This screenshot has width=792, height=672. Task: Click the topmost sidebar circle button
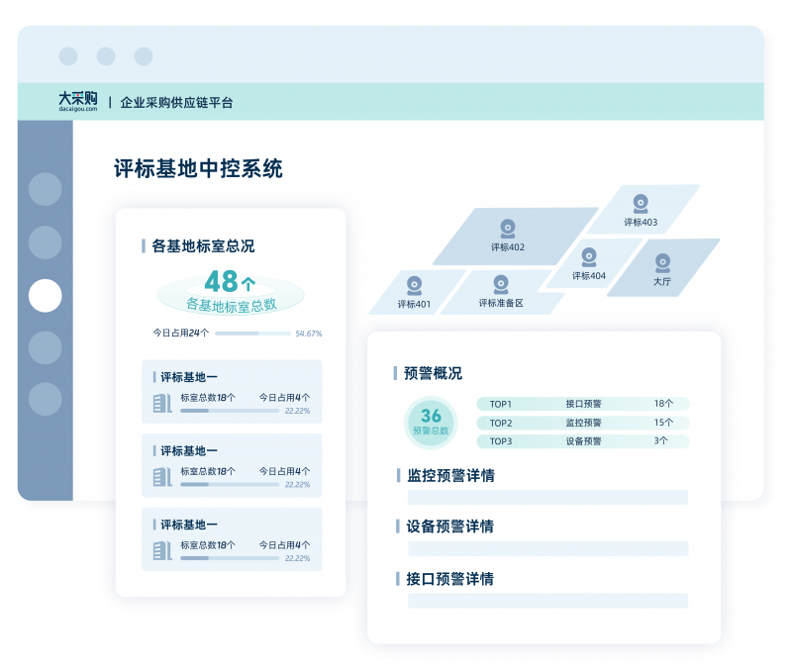click(46, 189)
